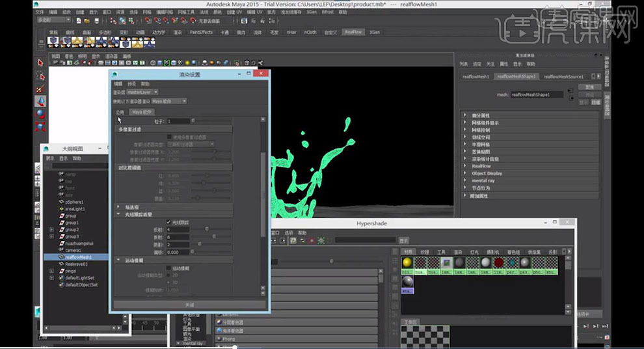
Task: Expand pingzi in the Outliner
Action: click(x=52, y=271)
